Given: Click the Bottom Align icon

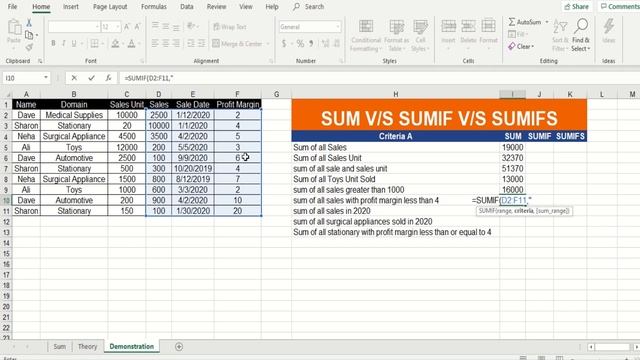Looking at the screenshot, I should tap(176, 27).
